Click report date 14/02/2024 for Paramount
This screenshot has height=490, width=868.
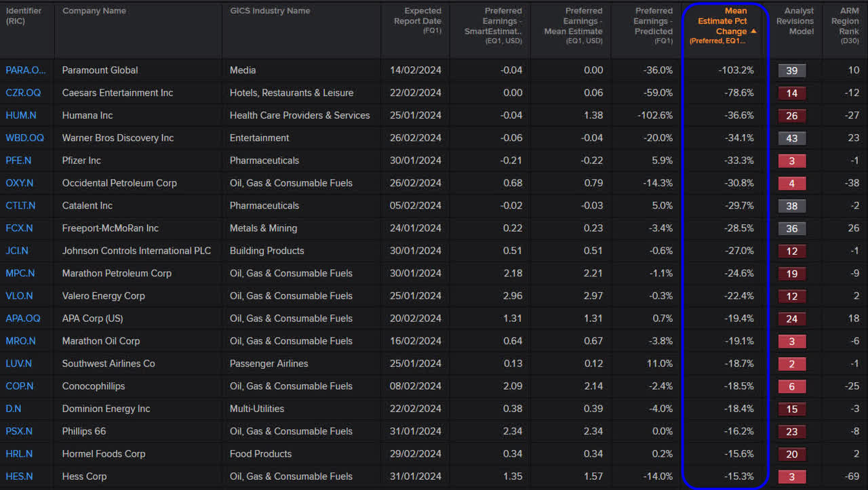pyautogui.click(x=416, y=70)
